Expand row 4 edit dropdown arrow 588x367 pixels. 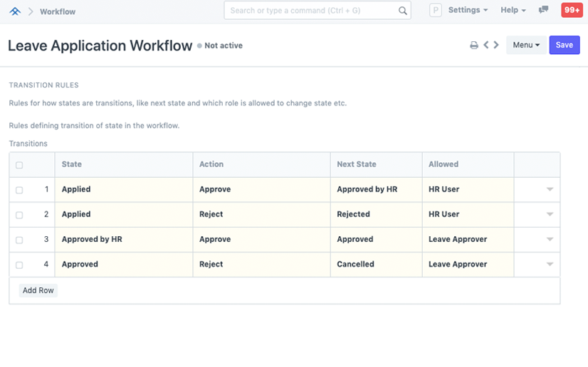pyautogui.click(x=550, y=265)
